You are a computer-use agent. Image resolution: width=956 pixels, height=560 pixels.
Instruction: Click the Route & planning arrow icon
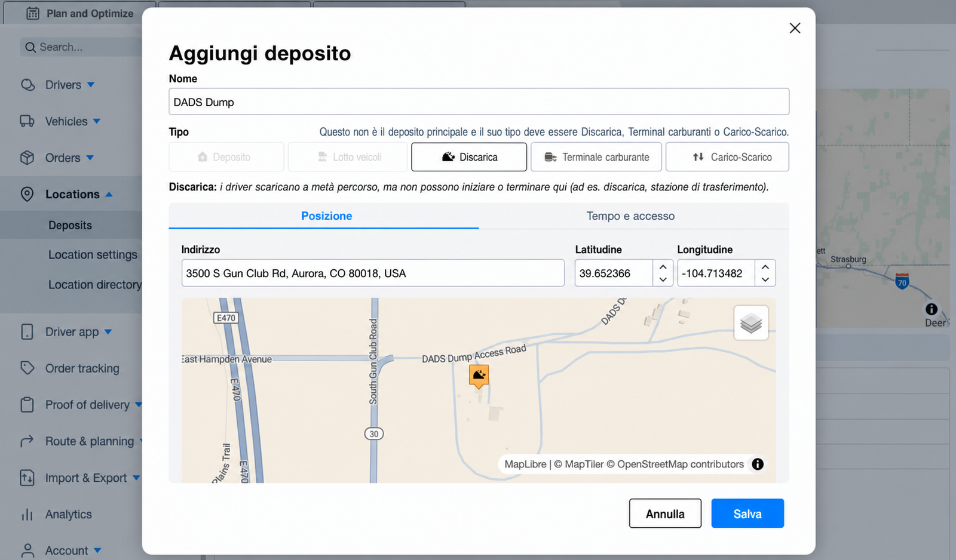(x=27, y=441)
